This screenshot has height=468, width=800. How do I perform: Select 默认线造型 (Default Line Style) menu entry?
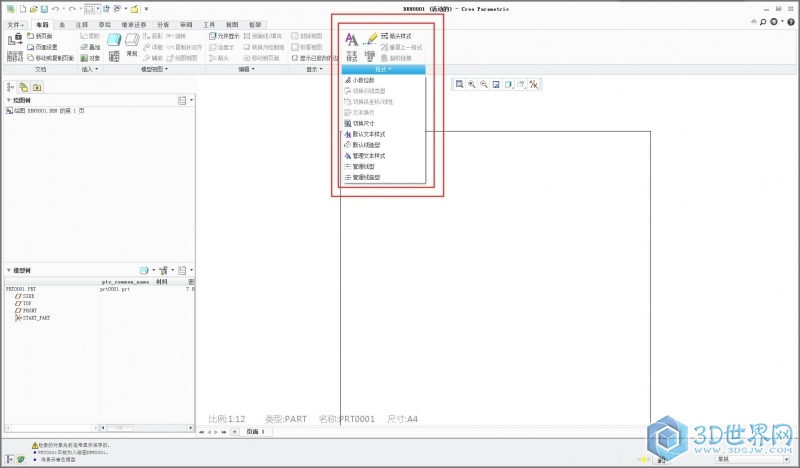[383, 145]
